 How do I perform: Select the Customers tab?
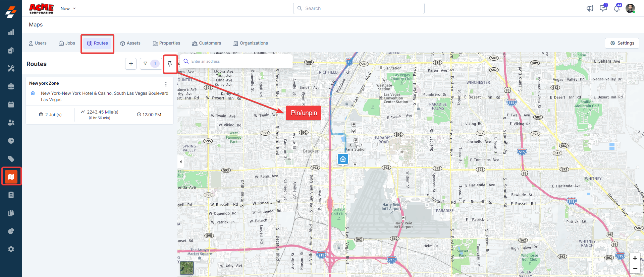pos(207,43)
